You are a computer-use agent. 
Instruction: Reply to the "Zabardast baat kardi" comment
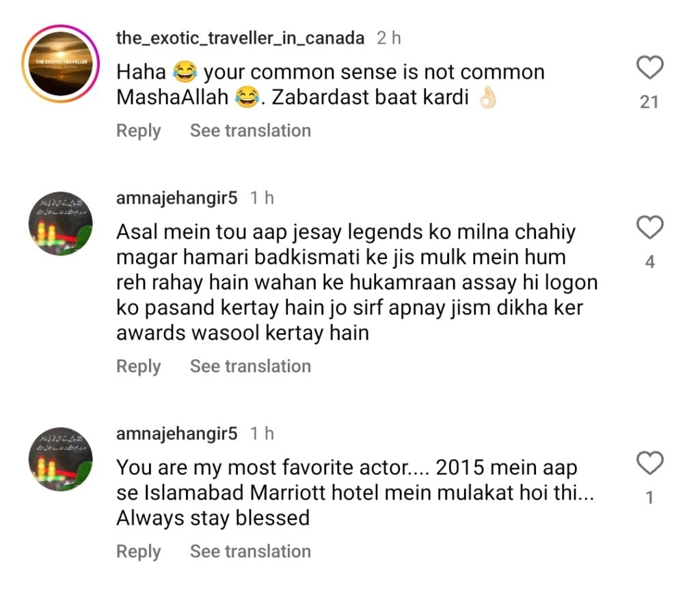[x=138, y=130]
